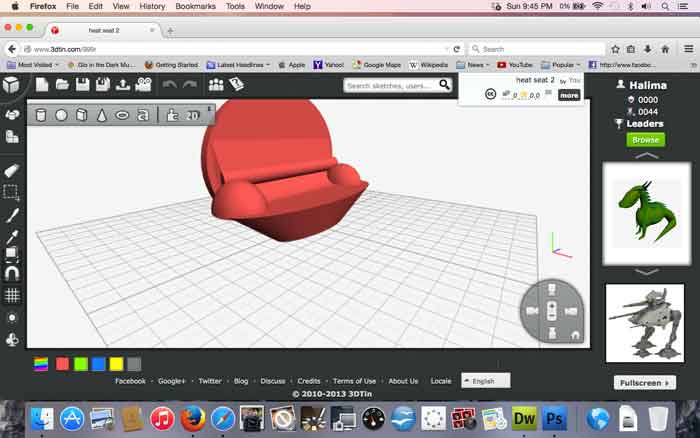Choose the blue color swatch
The height and width of the screenshot is (438, 700).
click(98, 364)
